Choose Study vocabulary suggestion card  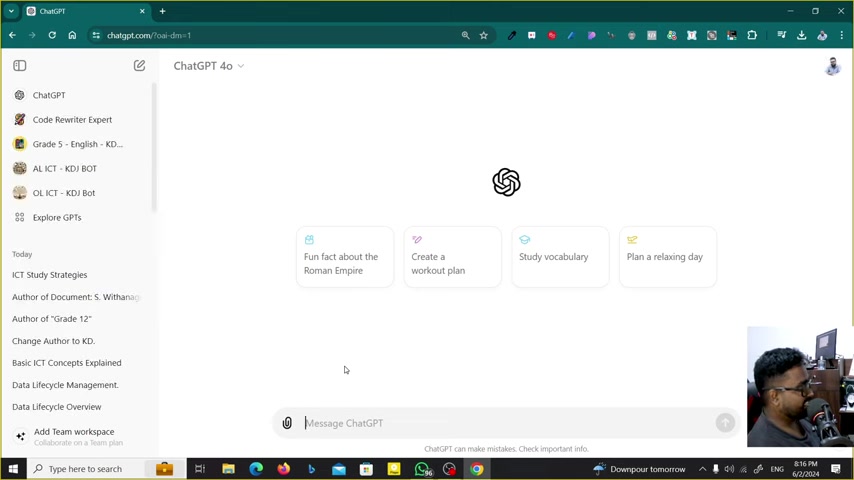pos(560,257)
